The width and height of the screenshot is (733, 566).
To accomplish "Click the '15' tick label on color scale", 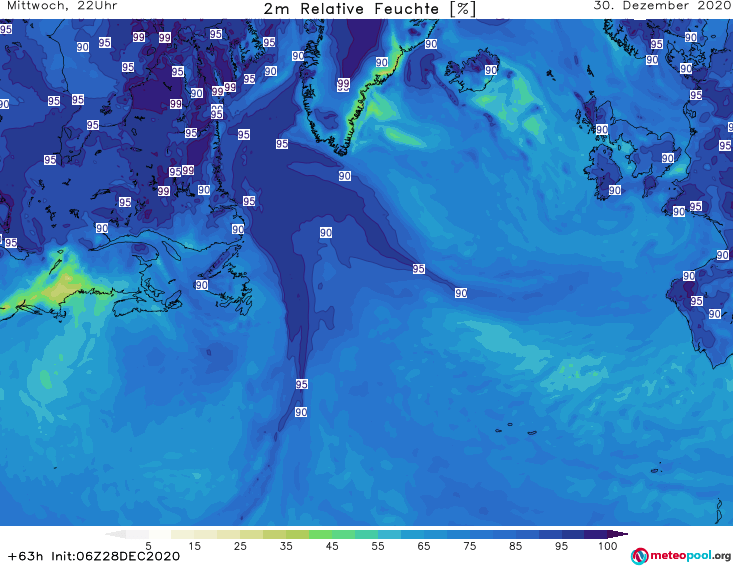I will point(194,546).
